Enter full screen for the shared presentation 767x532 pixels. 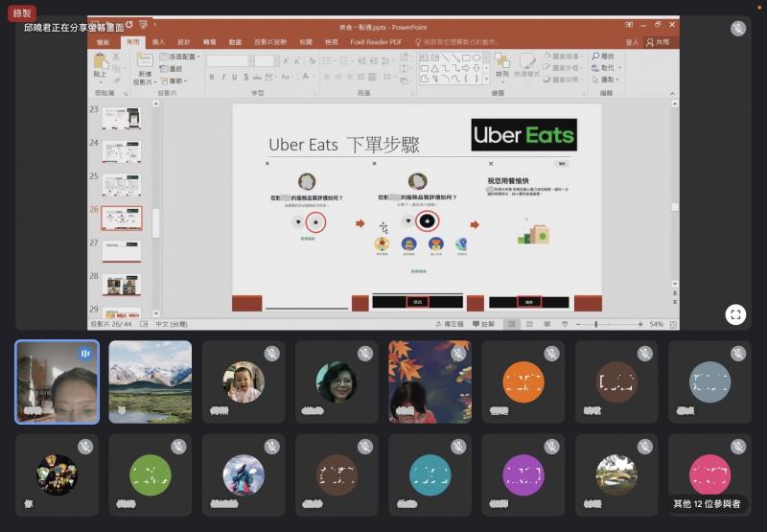[x=735, y=314]
